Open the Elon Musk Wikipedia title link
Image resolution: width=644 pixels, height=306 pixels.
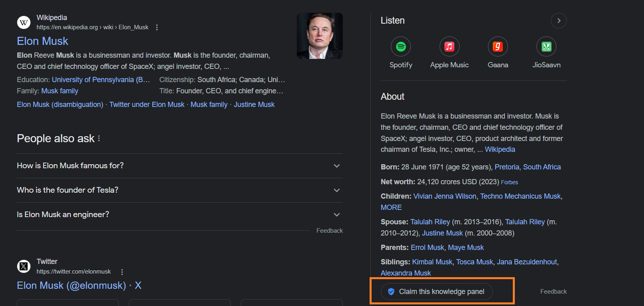[42, 41]
